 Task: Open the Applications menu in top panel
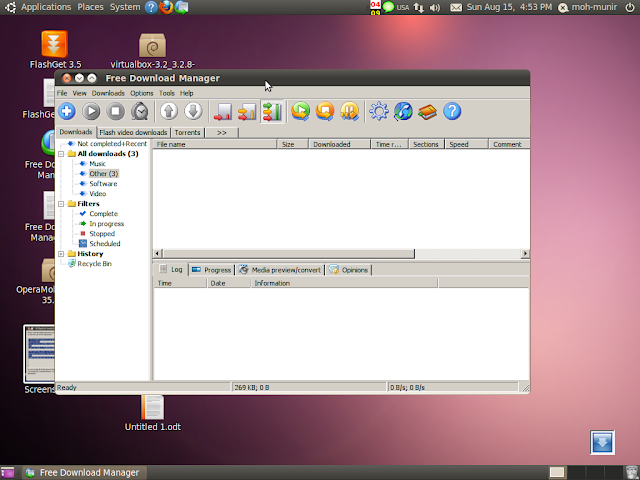[45, 7]
